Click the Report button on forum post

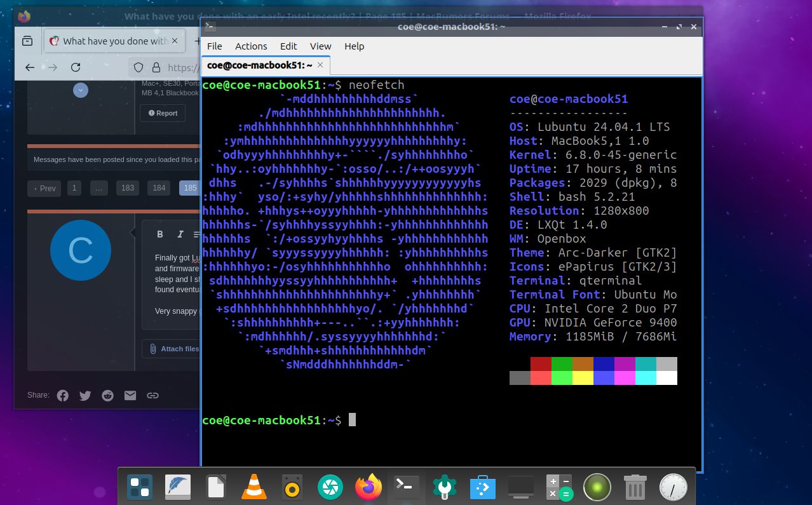click(x=163, y=113)
